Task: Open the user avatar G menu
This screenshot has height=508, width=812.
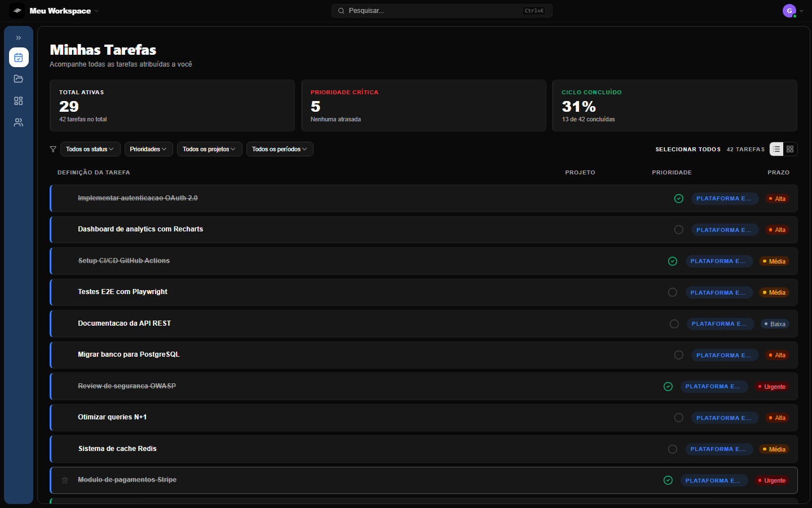Action: pyautogui.click(x=789, y=11)
